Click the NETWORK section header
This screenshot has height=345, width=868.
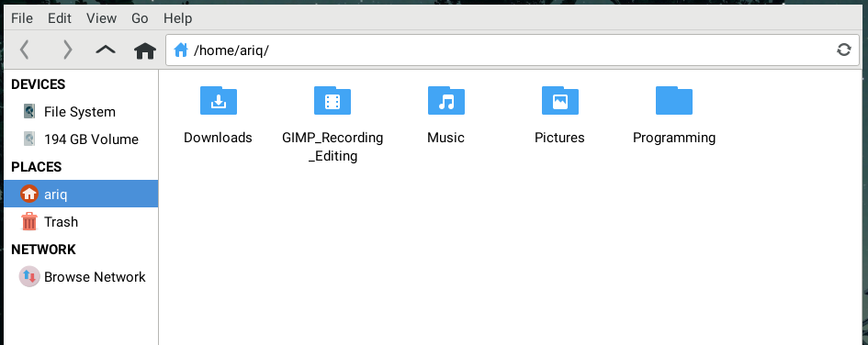click(x=43, y=250)
